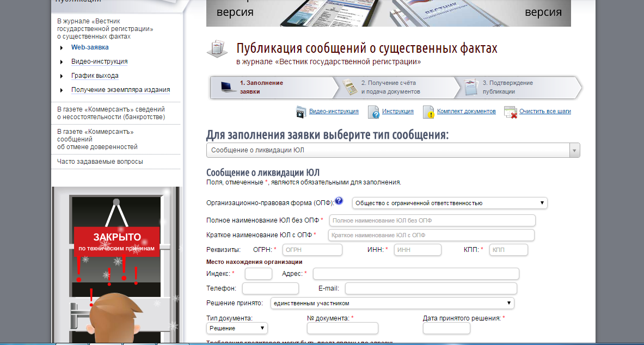Click the laptop icon in step 1
The height and width of the screenshot is (345, 644).
[228, 87]
